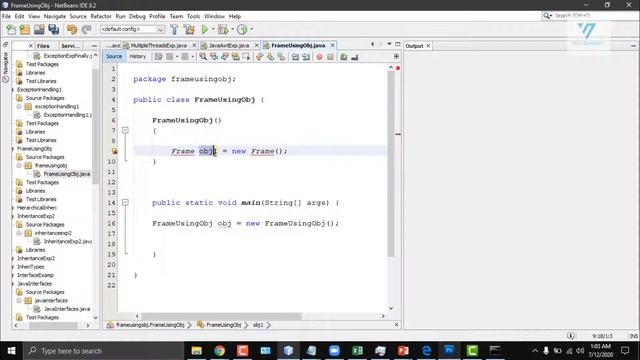This screenshot has width=640, height=360.
Task: Create a new file from toolbar
Action: pos(11,29)
